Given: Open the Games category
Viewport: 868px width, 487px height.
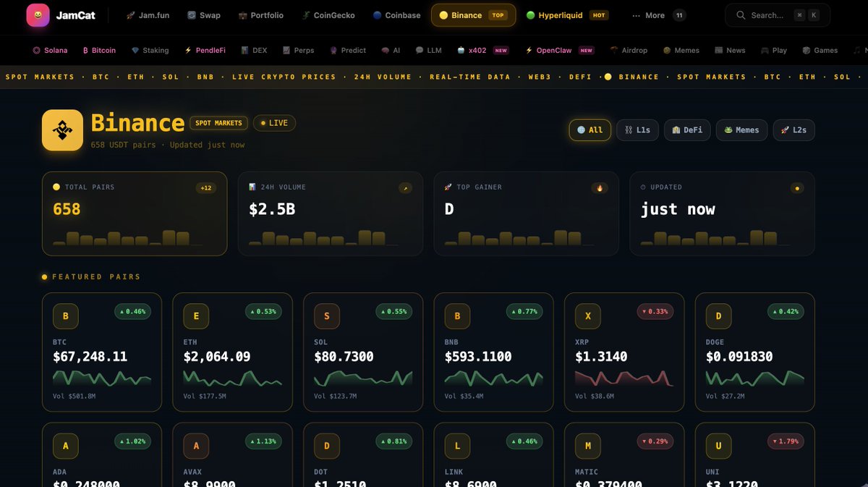Looking at the screenshot, I should point(820,51).
